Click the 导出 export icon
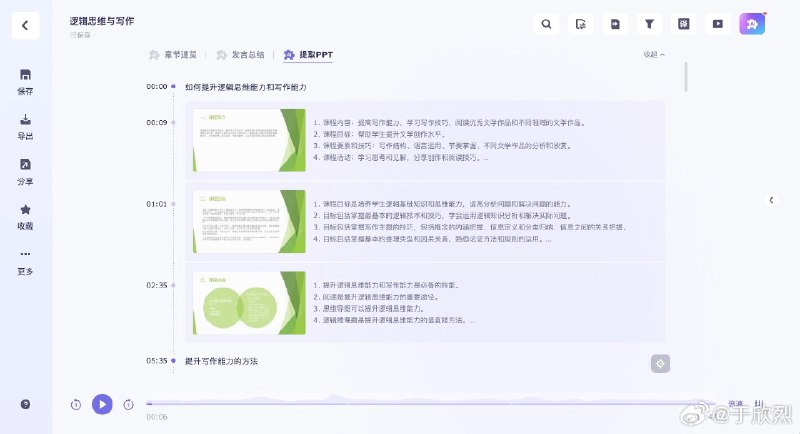The width and height of the screenshot is (800, 434). 26,120
